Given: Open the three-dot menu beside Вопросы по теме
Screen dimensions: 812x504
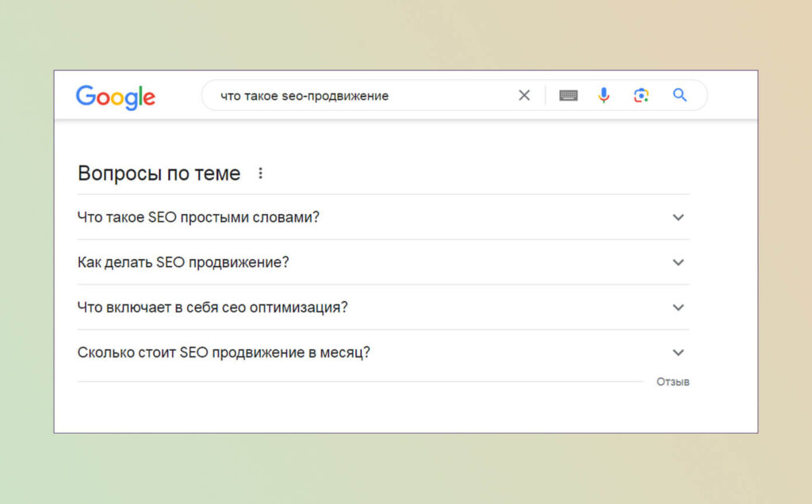Looking at the screenshot, I should 260,174.
